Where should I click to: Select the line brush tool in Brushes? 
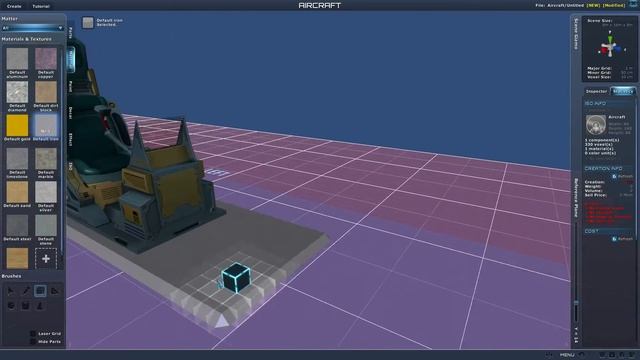pyautogui.click(x=26, y=291)
